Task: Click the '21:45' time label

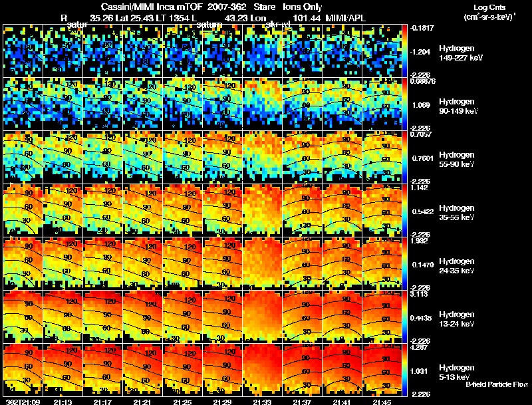Action: coord(382,402)
